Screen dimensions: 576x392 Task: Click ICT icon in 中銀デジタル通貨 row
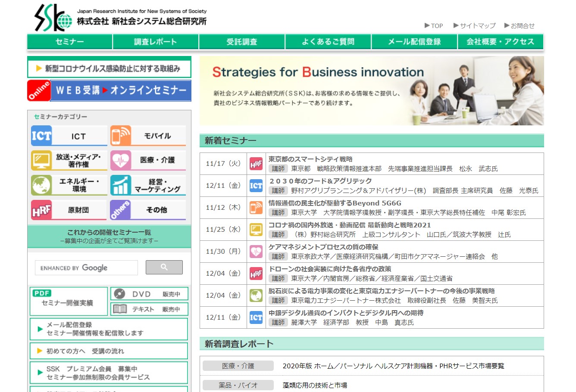256,317
